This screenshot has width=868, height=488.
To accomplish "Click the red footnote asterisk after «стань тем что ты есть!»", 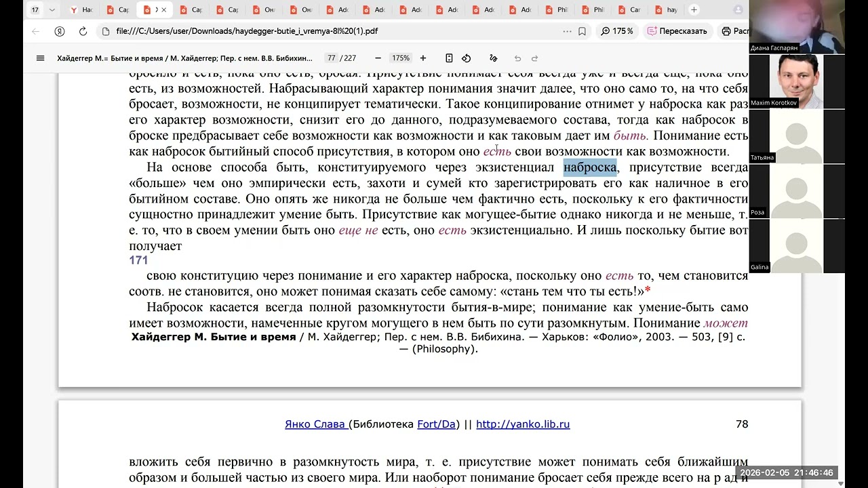I will click(648, 291).
